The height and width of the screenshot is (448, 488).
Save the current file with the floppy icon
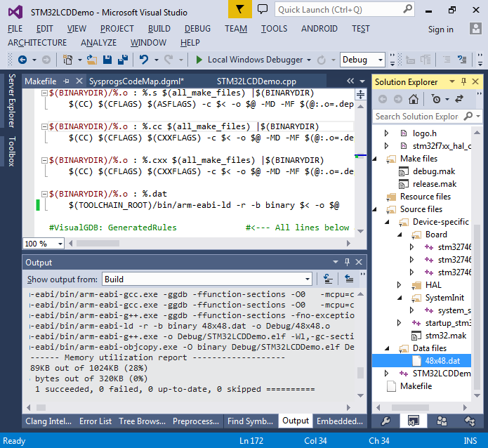[107, 60]
